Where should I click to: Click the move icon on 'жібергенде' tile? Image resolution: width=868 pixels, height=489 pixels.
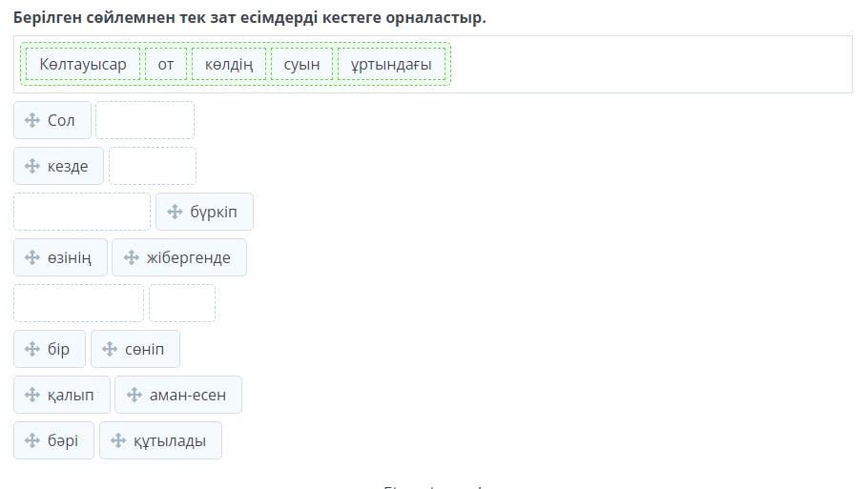pyautogui.click(x=132, y=257)
